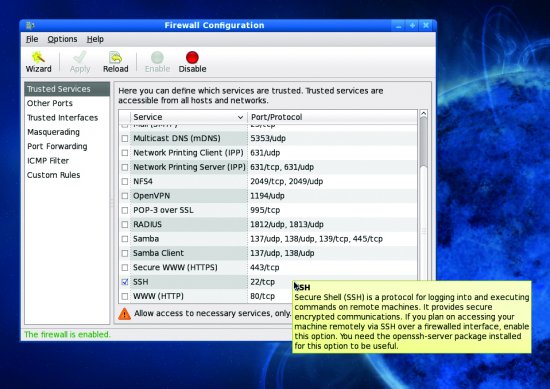Disable the firewall with red button
The height and width of the screenshot is (389, 550).
(x=192, y=62)
